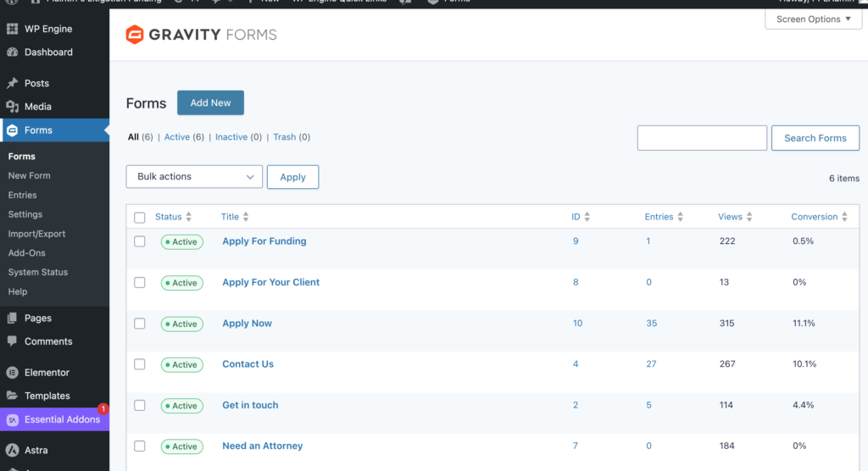Open the Apply Now form link
Screen dimensions: 868x471
(x=247, y=324)
